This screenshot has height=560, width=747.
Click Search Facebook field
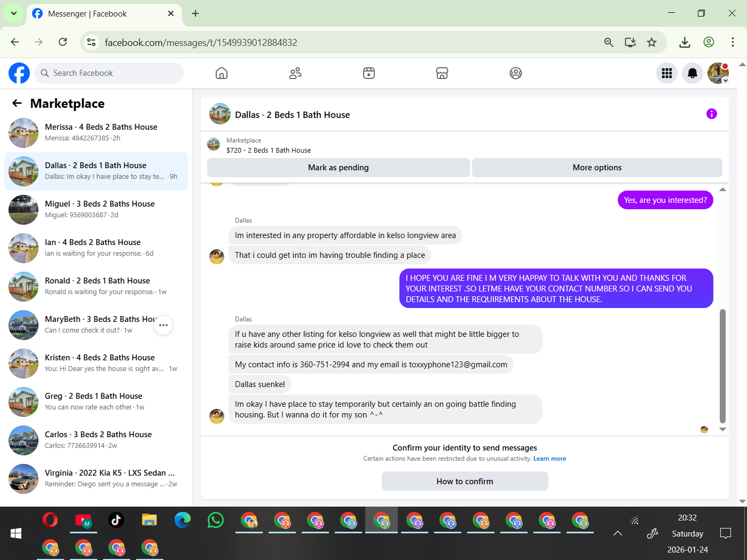coord(109,73)
